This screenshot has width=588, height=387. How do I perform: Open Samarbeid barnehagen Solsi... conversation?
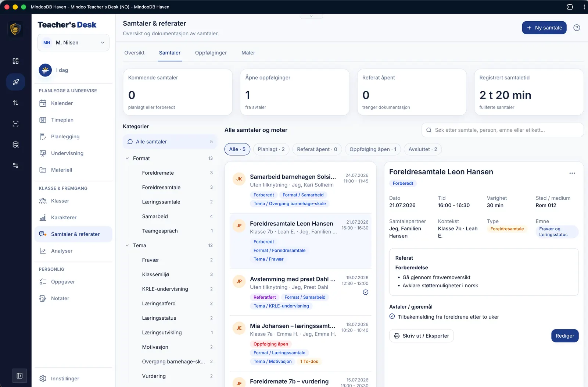(301, 190)
